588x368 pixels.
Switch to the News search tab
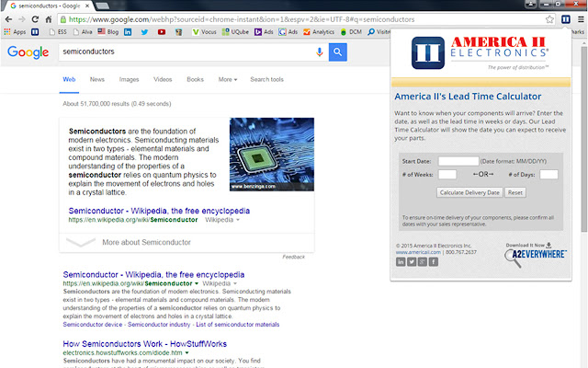(96, 80)
